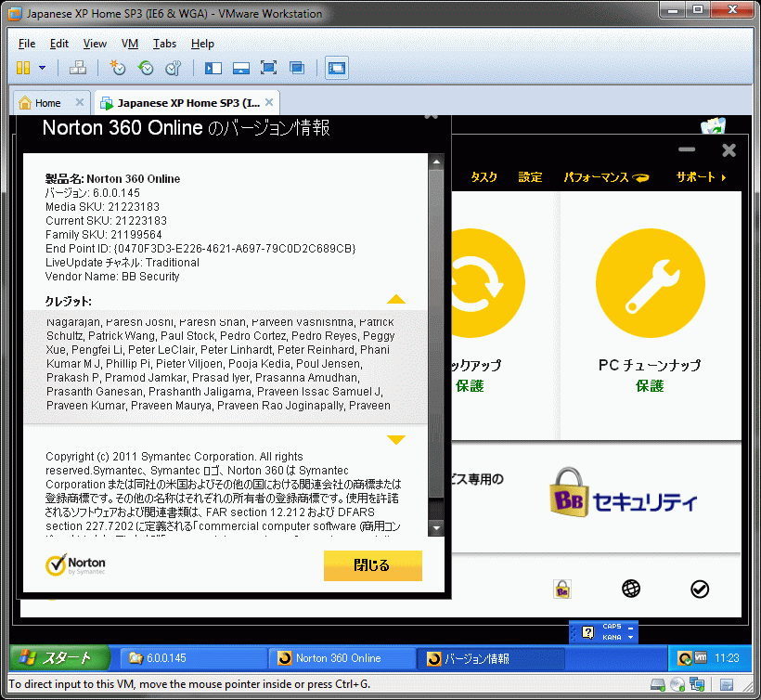Open the スタート menu button

coord(59,658)
